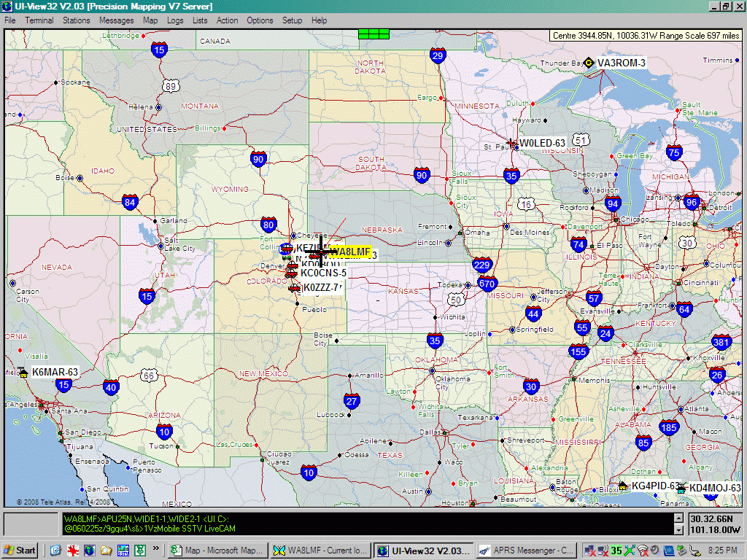The width and height of the screenshot is (747, 560).
Task: Click the Interstate 80 shield in Wyoming
Action: pos(268,225)
